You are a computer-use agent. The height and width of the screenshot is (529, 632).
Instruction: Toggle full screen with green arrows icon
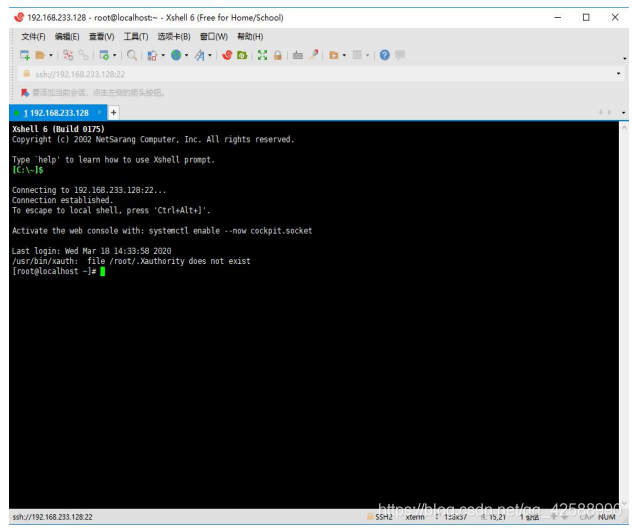(x=262, y=55)
